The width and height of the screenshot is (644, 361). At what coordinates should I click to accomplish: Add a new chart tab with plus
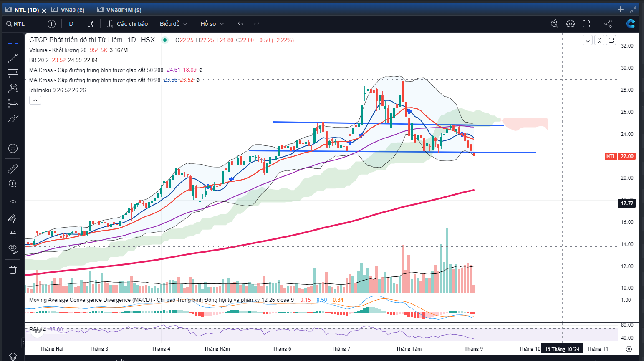pos(621,9)
